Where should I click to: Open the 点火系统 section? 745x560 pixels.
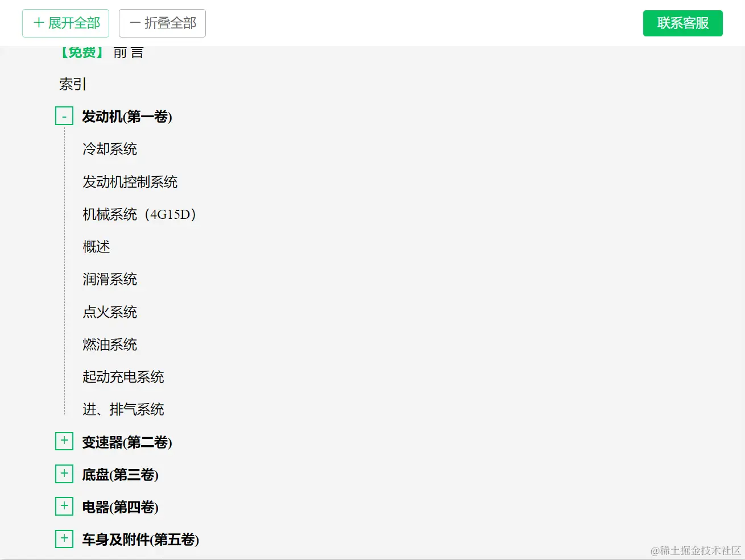110,312
